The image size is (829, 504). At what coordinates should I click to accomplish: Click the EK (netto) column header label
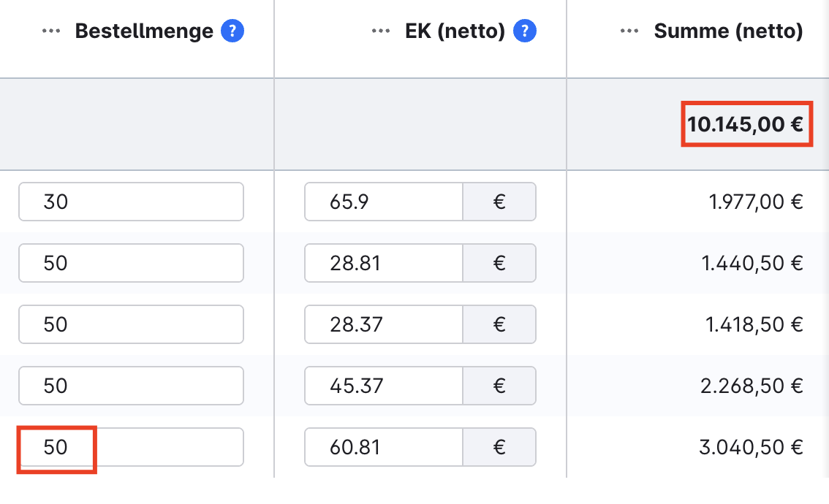pyautogui.click(x=455, y=31)
